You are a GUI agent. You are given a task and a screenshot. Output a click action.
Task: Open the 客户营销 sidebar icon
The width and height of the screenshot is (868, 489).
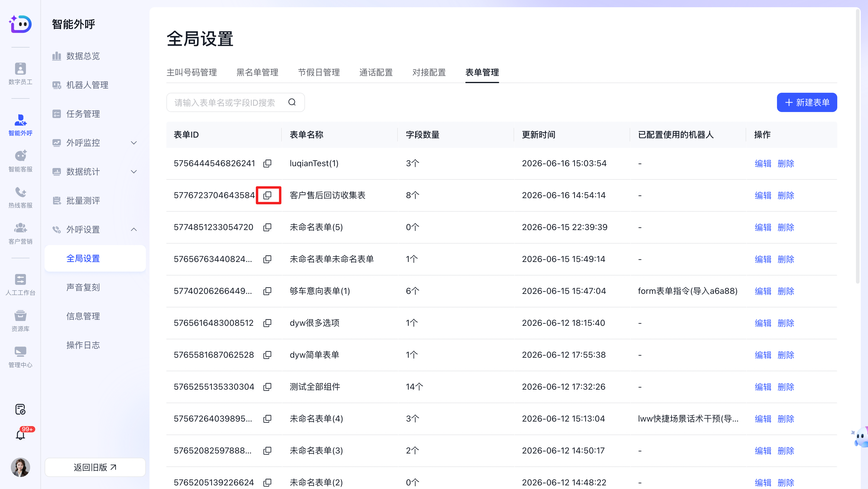(20, 233)
